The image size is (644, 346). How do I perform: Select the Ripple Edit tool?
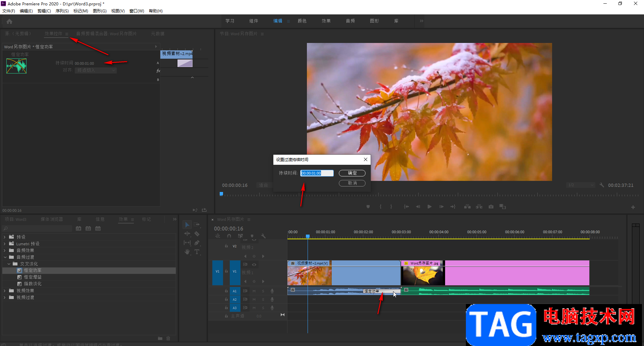[187, 234]
